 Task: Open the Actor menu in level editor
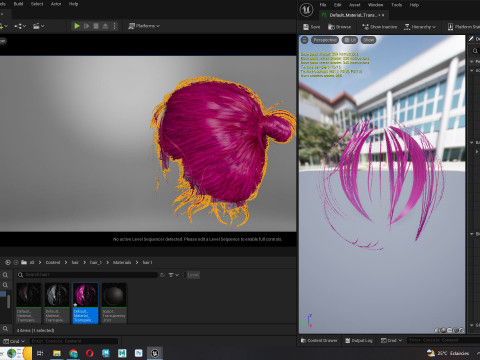[56, 4]
